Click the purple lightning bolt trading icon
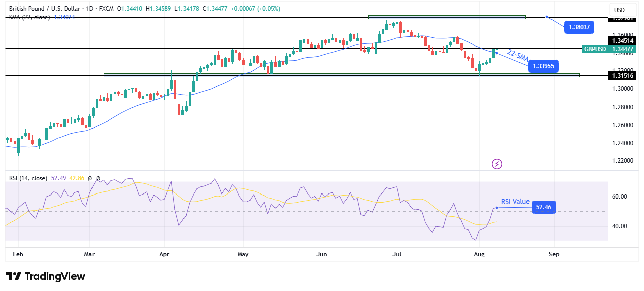Image resolution: width=644 pixels, height=291 pixels. (x=496, y=164)
